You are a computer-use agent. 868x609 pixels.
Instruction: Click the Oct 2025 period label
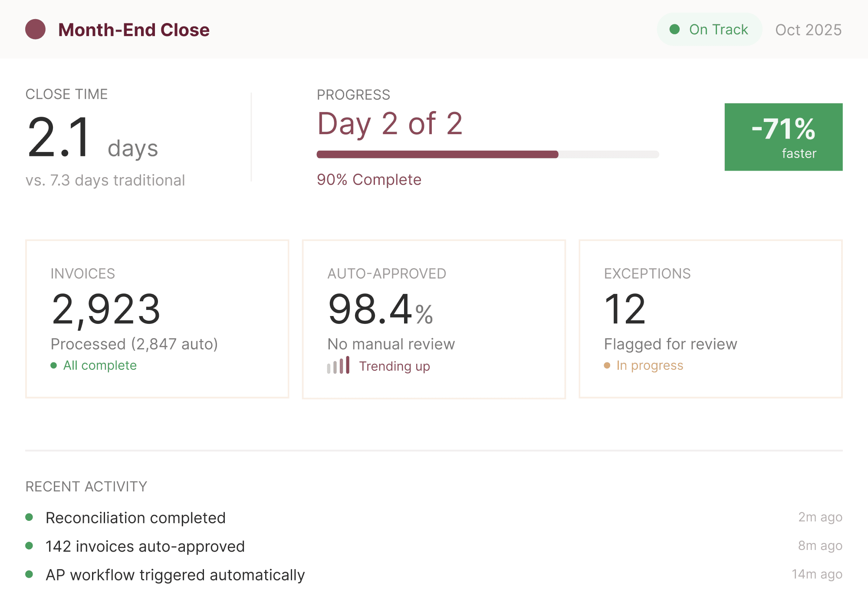pyautogui.click(x=808, y=30)
